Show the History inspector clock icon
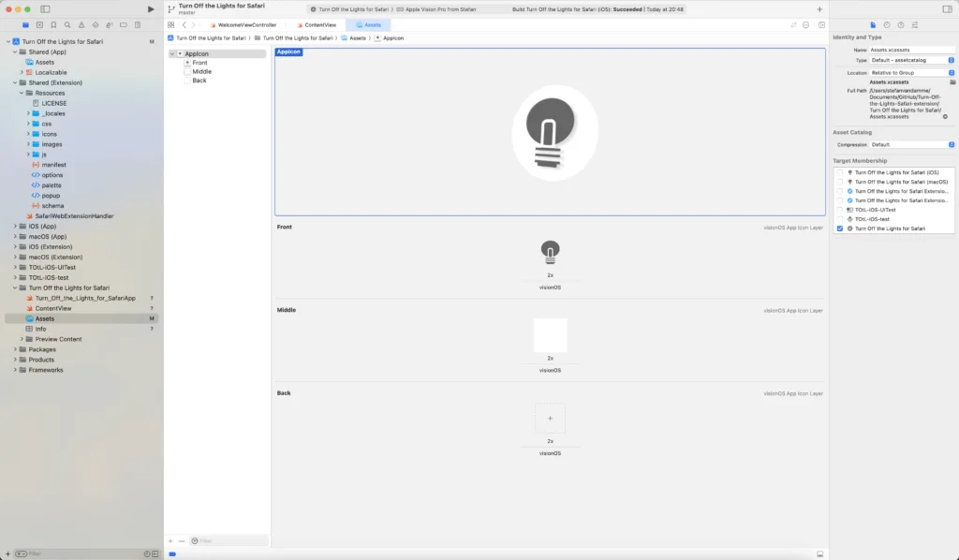The width and height of the screenshot is (959, 560). [887, 24]
